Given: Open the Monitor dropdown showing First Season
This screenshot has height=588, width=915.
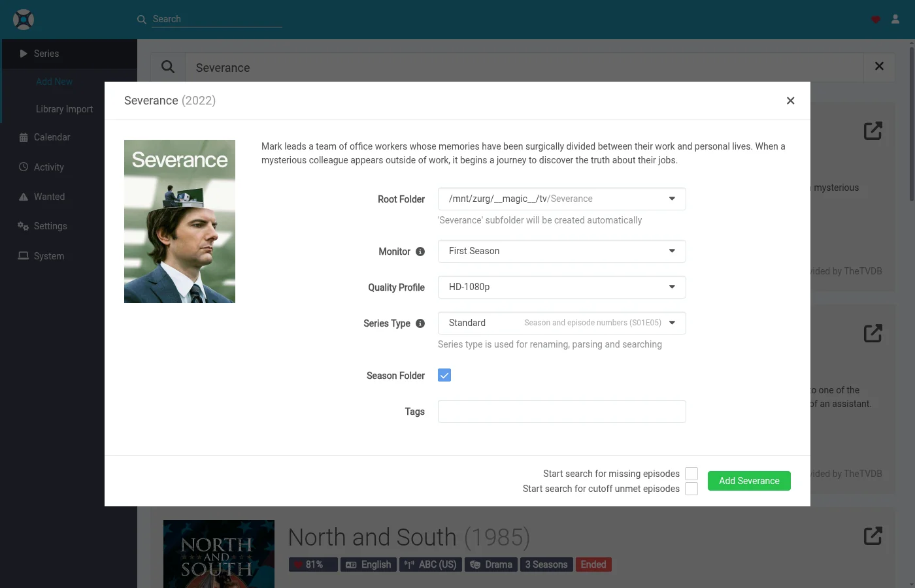Looking at the screenshot, I should click(x=562, y=251).
